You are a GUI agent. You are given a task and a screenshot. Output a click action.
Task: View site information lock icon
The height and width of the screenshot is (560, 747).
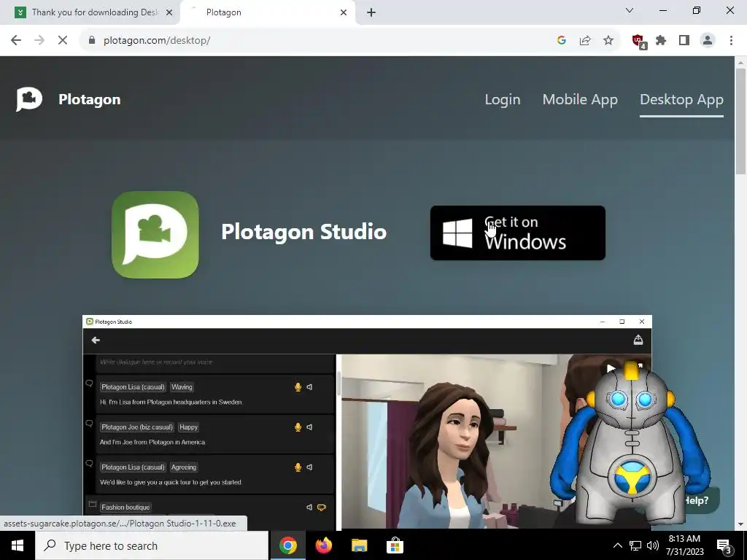point(92,41)
